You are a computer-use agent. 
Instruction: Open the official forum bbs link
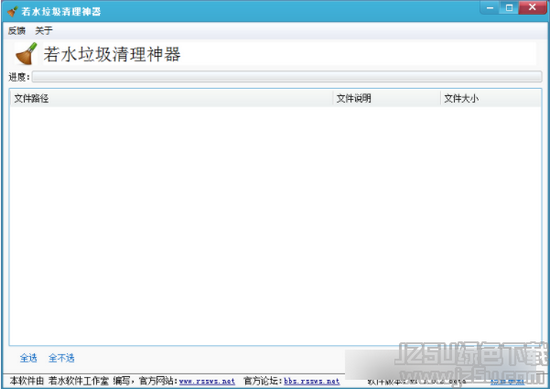[x=312, y=381]
